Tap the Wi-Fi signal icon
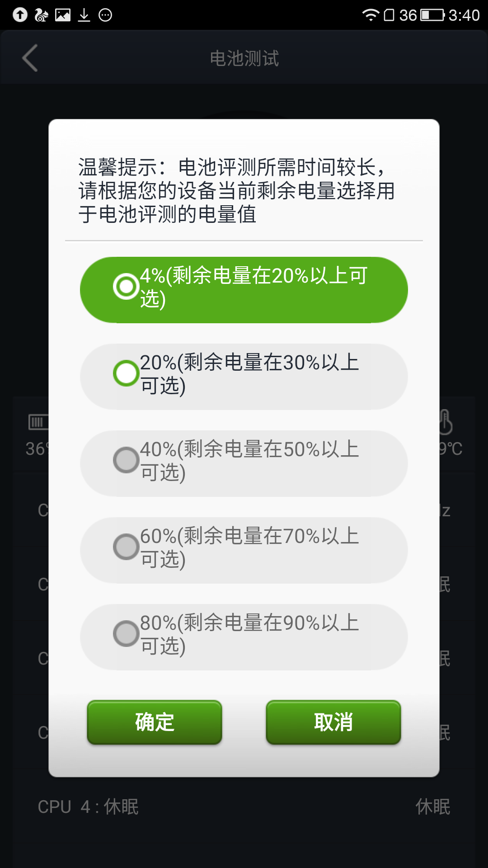The height and width of the screenshot is (868, 488). [x=370, y=15]
